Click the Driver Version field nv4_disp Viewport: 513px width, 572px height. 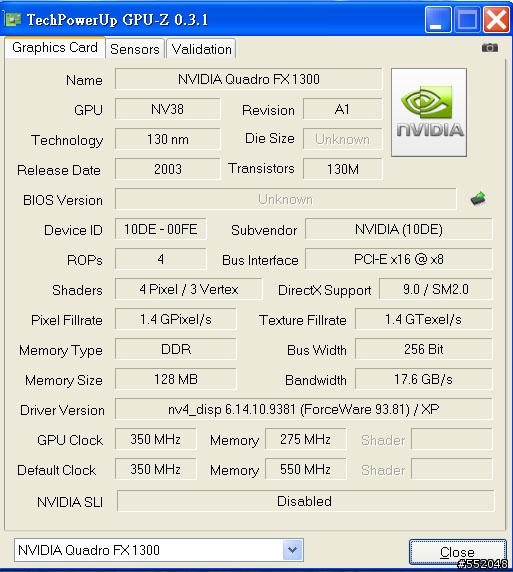tap(304, 409)
